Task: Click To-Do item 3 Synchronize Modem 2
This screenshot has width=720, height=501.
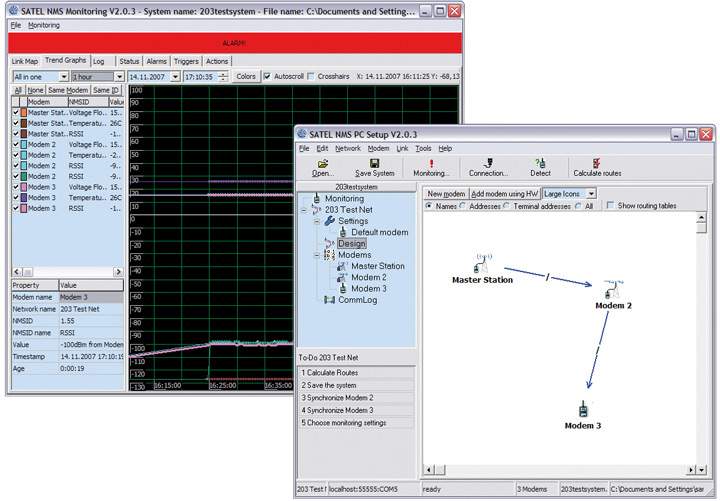Action: [x=356, y=398]
